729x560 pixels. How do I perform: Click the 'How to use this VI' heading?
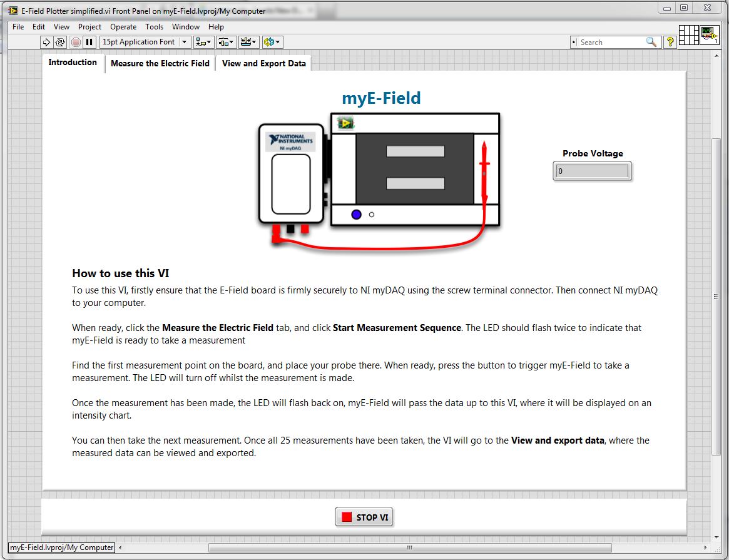click(120, 273)
